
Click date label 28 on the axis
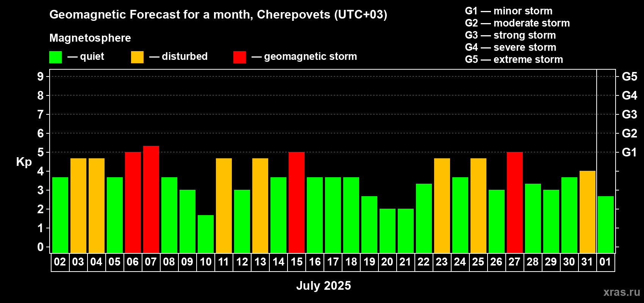click(x=533, y=262)
